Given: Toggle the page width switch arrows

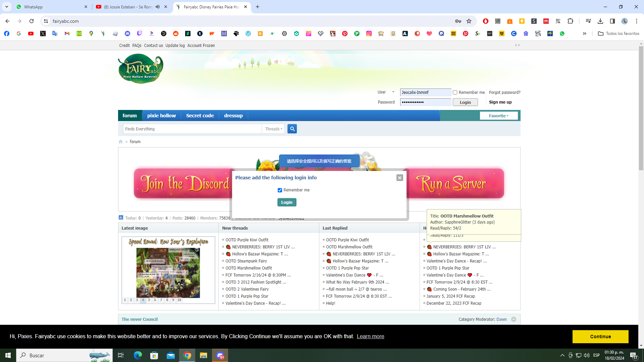Looking at the screenshot, I should pos(517,45).
